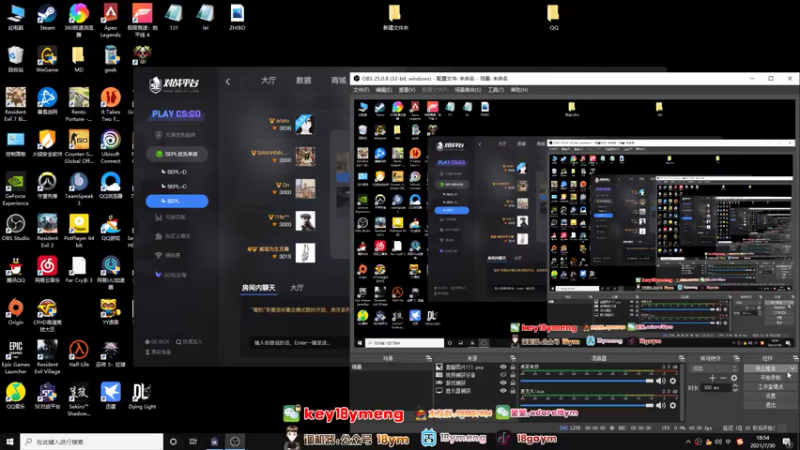Click the Mic/Aux volume slider

(x=587, y=405)
